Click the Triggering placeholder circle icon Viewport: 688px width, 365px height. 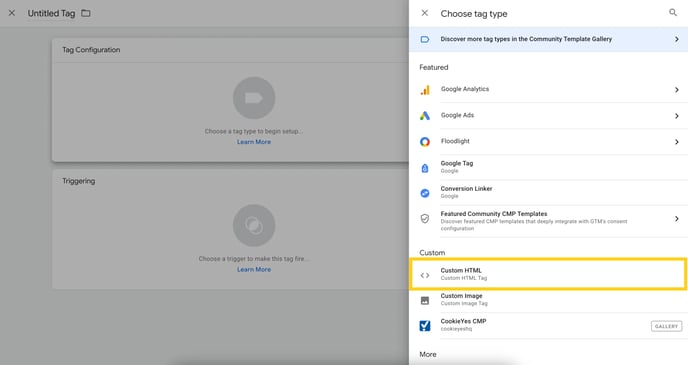point(254,225)
